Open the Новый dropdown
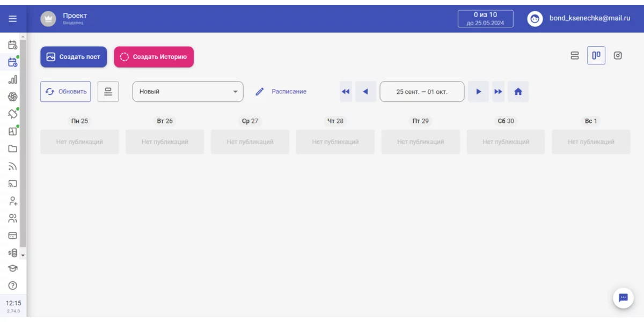 tap(188, 92)
